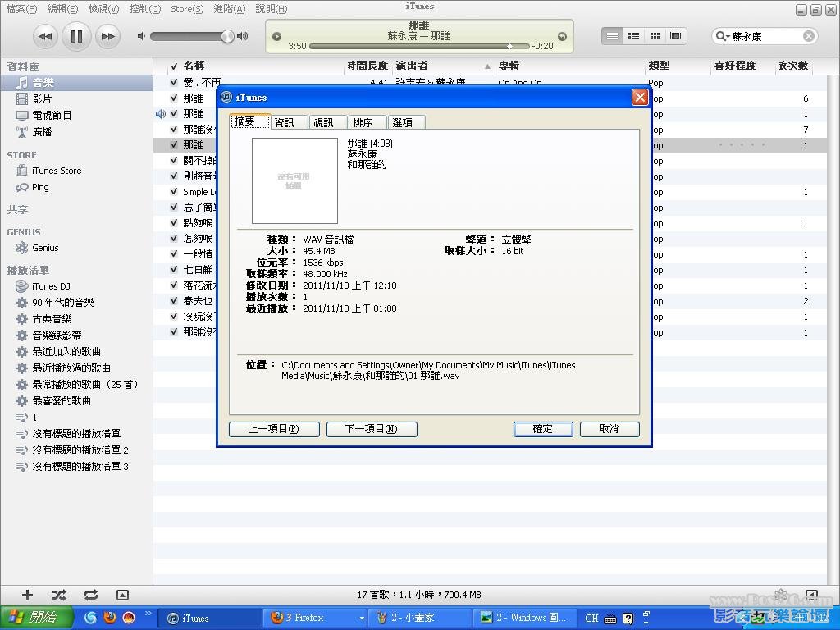Uncheck the Simple song row checkbox
Screen dimensions: 840x630
(174, 192)
